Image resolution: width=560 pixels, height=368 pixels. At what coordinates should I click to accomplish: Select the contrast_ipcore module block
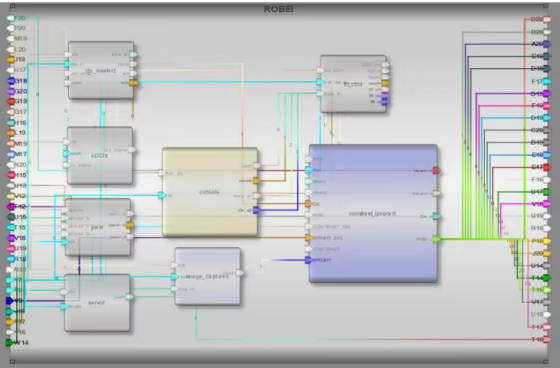373,214
